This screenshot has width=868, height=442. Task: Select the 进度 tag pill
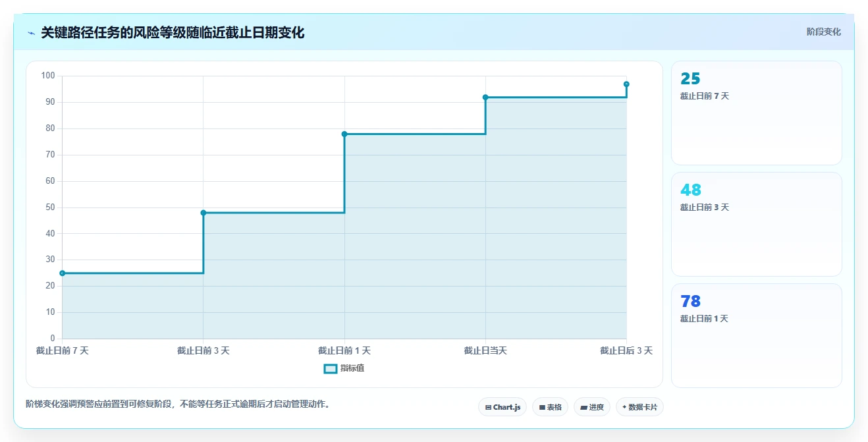[592, 407]
